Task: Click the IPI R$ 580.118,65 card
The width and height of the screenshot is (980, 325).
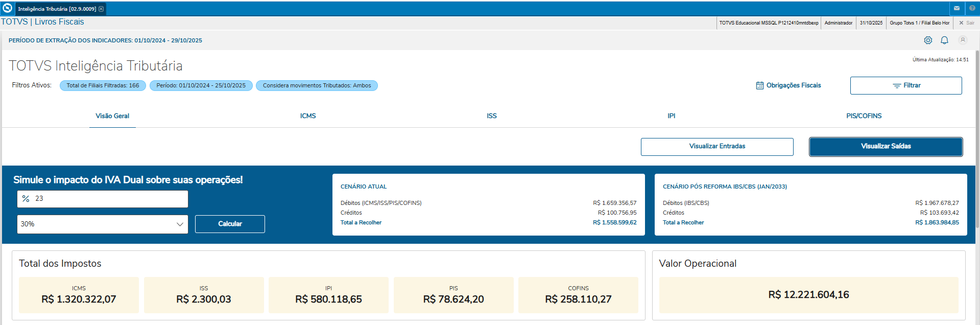Action: pyautogui.click(x=328, y=295)
